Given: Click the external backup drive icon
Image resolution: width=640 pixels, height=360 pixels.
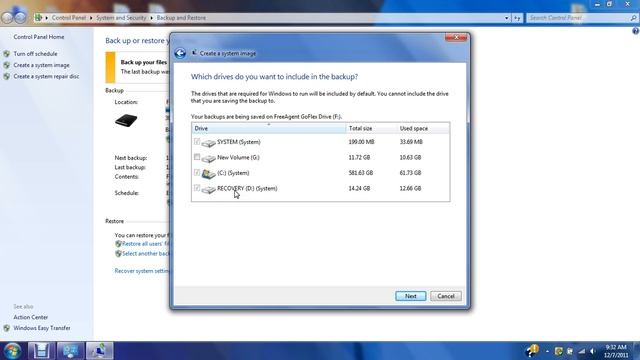Looking at the screenshot, I should [x=126, y=120].
